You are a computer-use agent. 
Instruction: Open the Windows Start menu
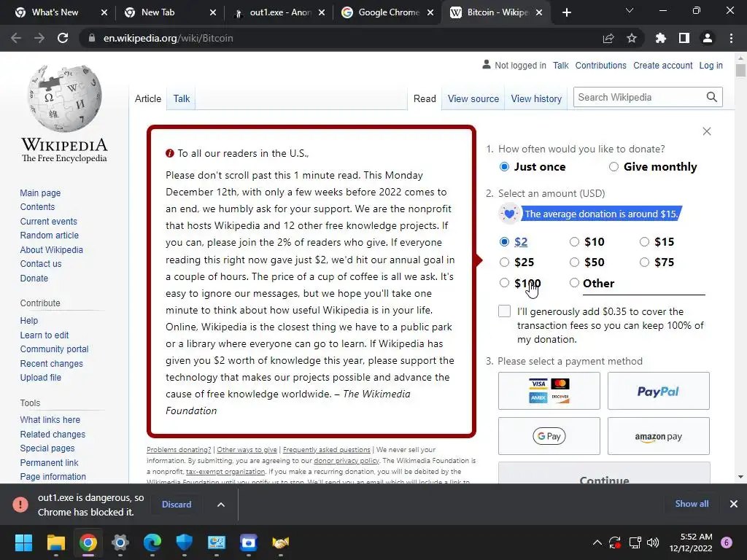click(x=23, y=542)
